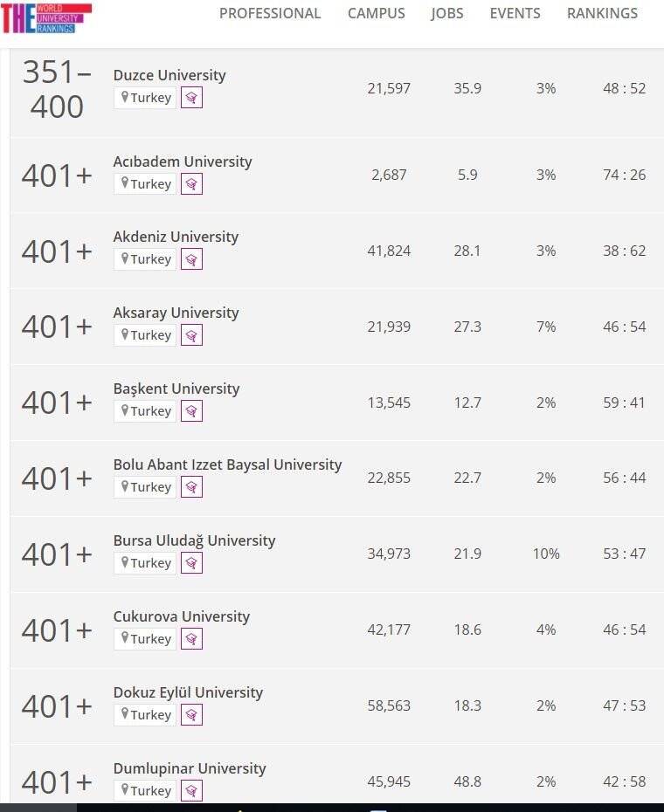The image size is (664, 812).
Task: Click graduation cap icon for Acıbadem University
Action: coord(191,184)
